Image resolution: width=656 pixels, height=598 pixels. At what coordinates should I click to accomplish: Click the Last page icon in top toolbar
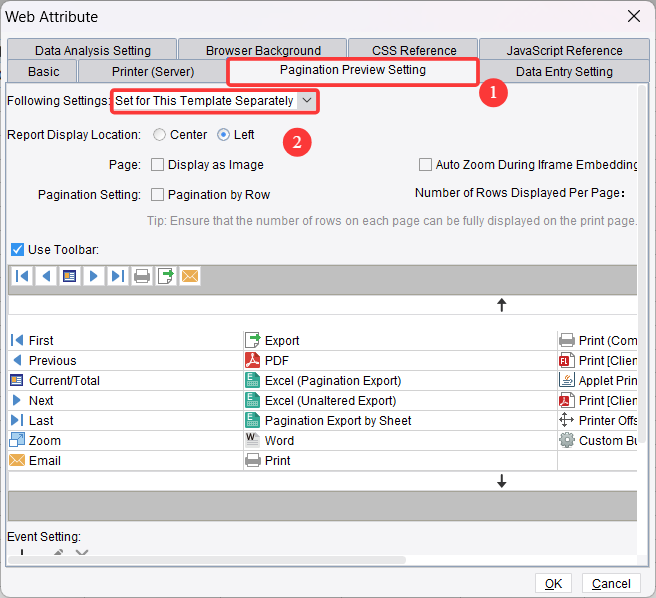118,276
